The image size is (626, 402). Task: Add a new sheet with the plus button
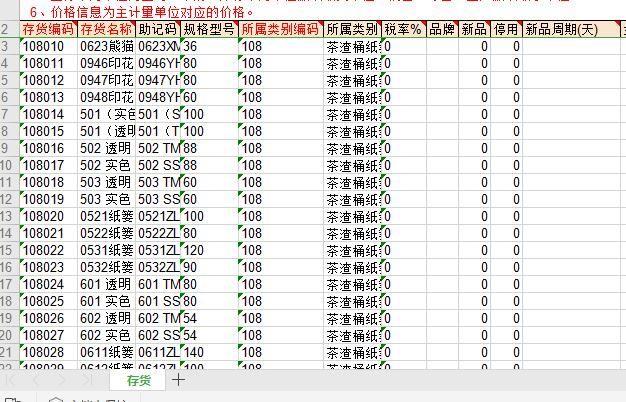point(178,380)
